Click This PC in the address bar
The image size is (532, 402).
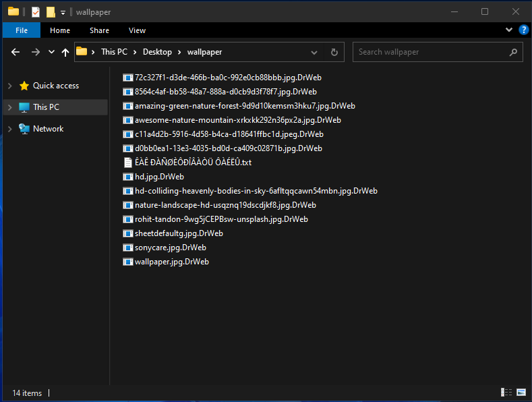[114, 52]
